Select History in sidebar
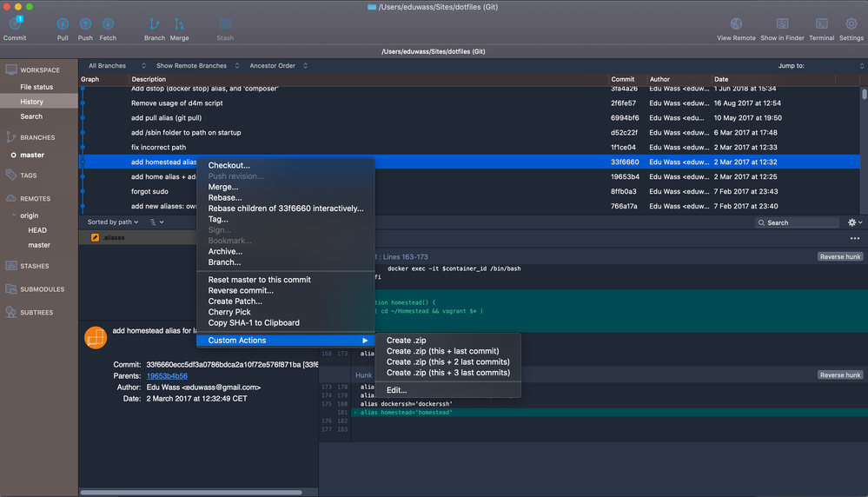 pyautogui.click(x=39, y=102)
